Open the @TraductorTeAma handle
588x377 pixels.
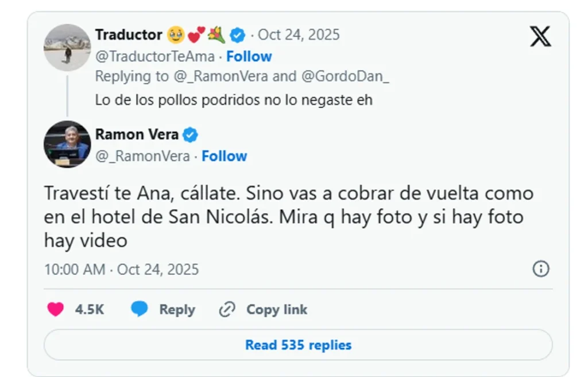click(154, 56)
